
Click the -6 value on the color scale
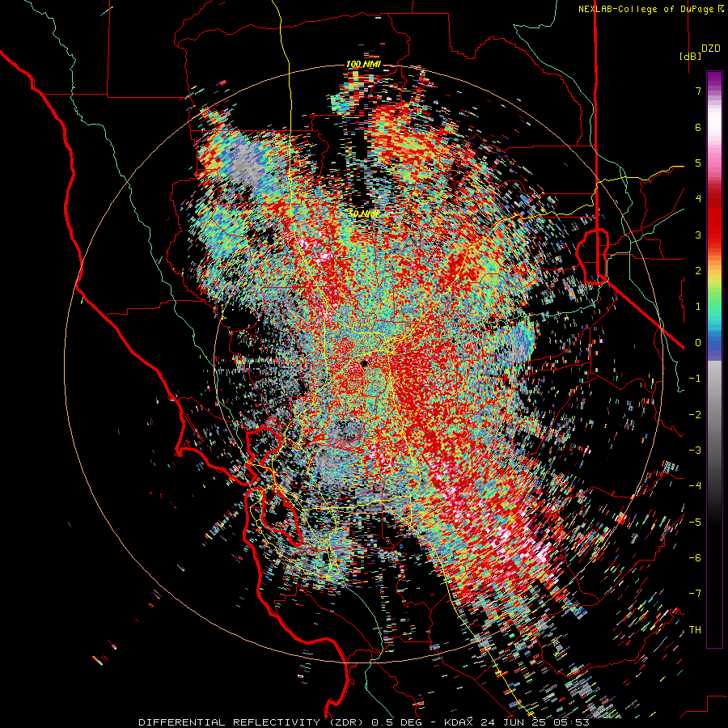click(x=695, y=558)
